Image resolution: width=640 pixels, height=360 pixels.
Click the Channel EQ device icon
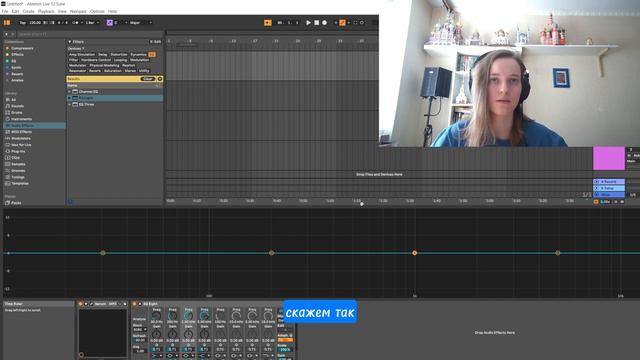pyautogui.click(x=75, y=91)
